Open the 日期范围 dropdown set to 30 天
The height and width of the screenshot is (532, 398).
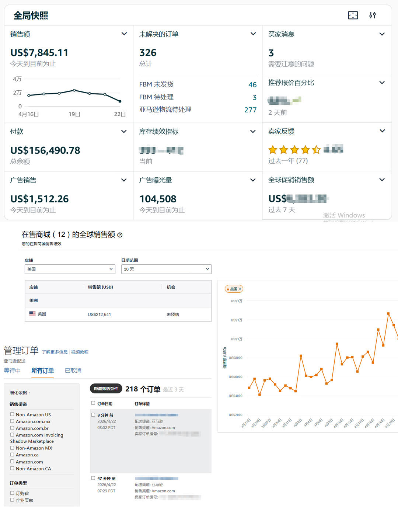pos(167,269)
